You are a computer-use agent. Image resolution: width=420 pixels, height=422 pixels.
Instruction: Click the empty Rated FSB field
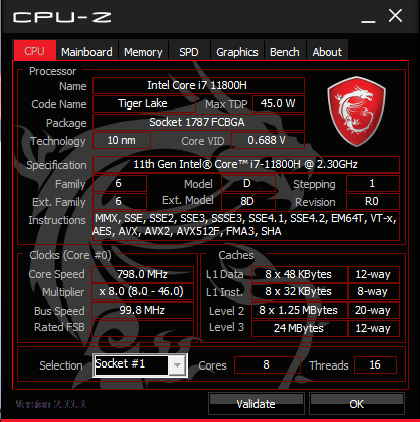[142, 328]
